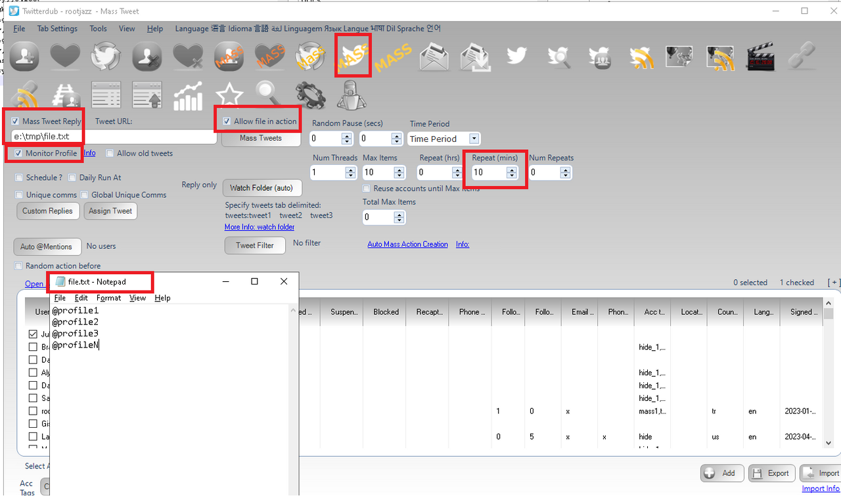Enable Unique comms checkbox

[19, 195]
